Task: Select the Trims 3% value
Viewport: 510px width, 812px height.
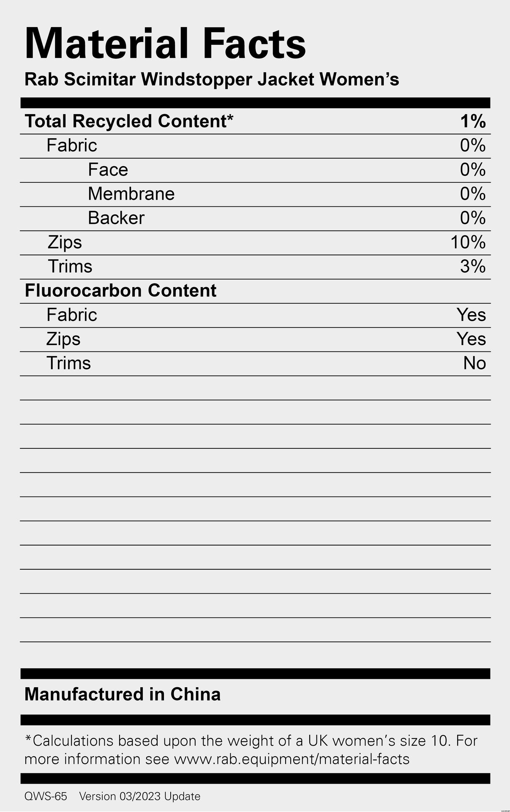Action: (x=473, y=266)
